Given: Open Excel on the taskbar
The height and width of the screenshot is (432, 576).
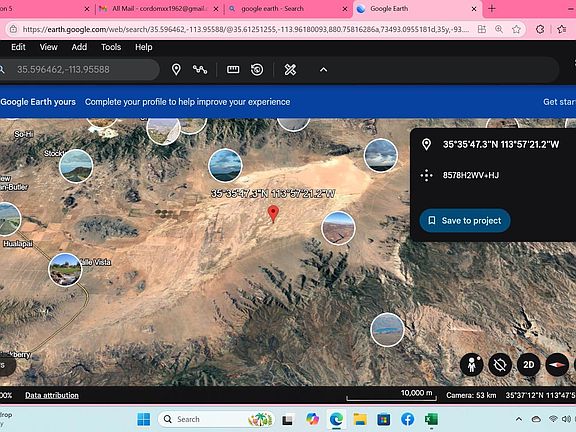Looking at the screenshot, I should tap(431, 419).
